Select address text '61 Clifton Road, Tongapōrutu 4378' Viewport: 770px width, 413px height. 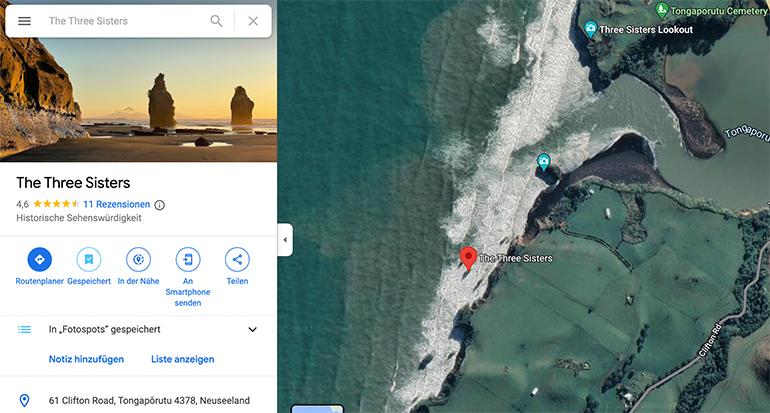click(122, 401)
